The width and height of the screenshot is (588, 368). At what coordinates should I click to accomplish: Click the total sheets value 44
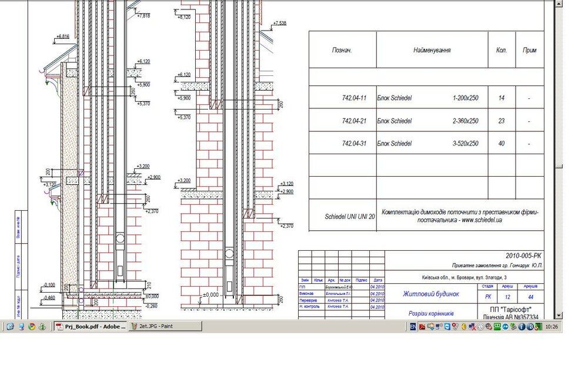pyautogui.click(x=530, y=297)
